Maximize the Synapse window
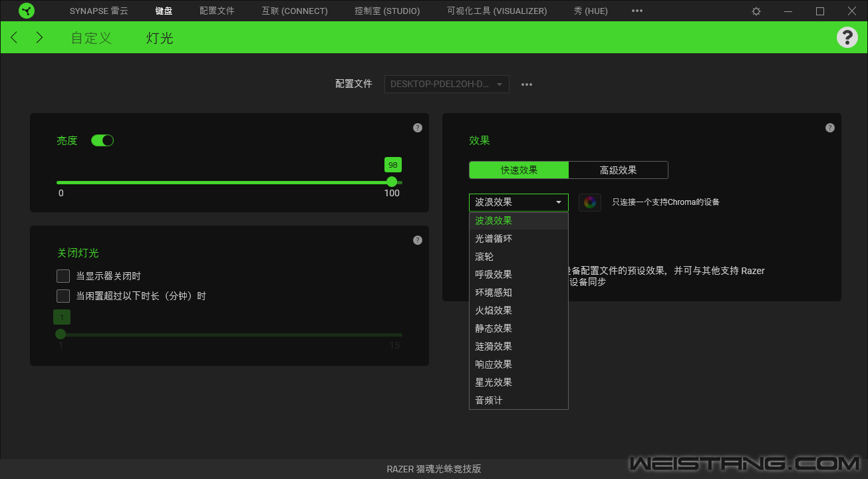 click(820, 11)
